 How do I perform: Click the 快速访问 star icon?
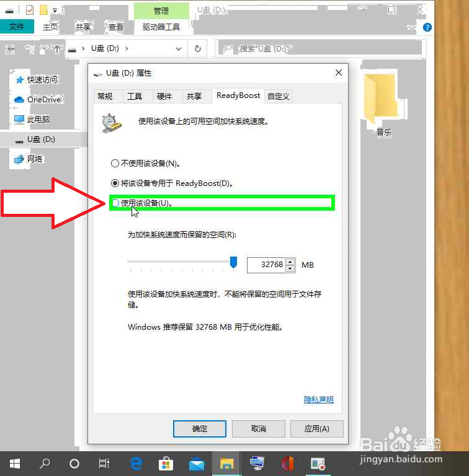coord(19,80)
